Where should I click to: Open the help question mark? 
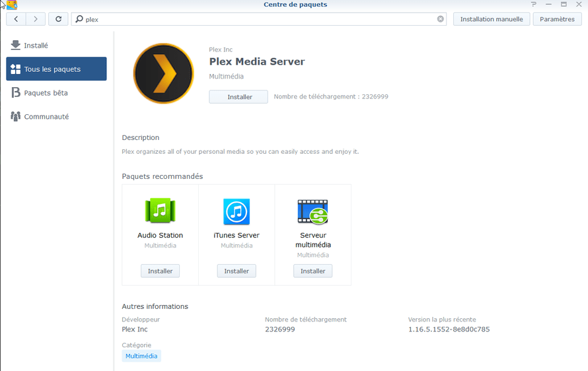tap(534, 5)
